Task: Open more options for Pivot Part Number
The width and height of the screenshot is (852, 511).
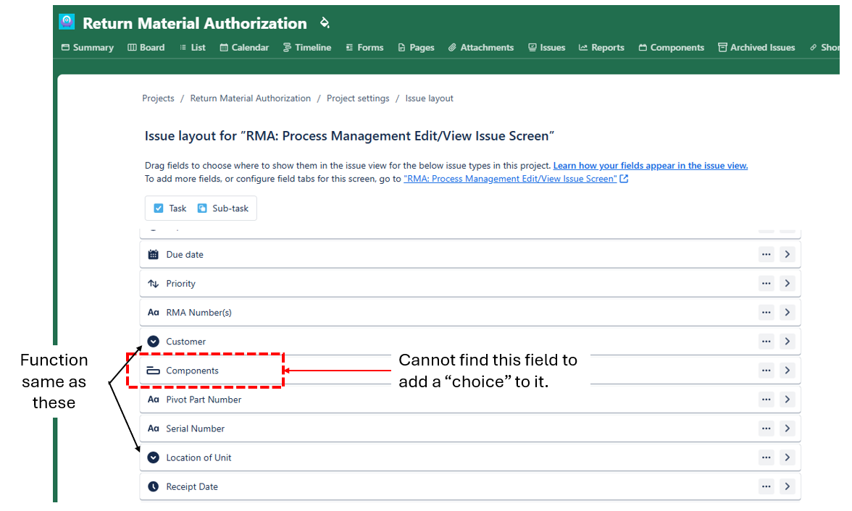Action: click(766, 400)
